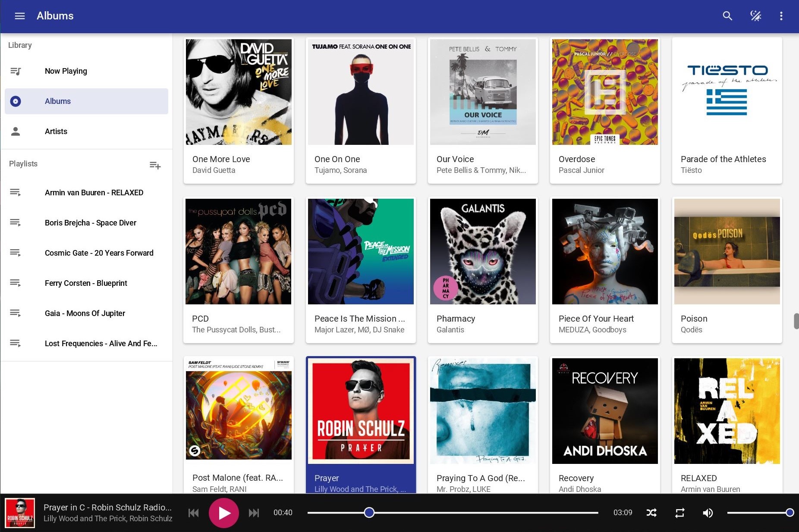Click playlist icon beside Boris Brejcha - Space Diver
799x532 pixels.
coord(16,222)
